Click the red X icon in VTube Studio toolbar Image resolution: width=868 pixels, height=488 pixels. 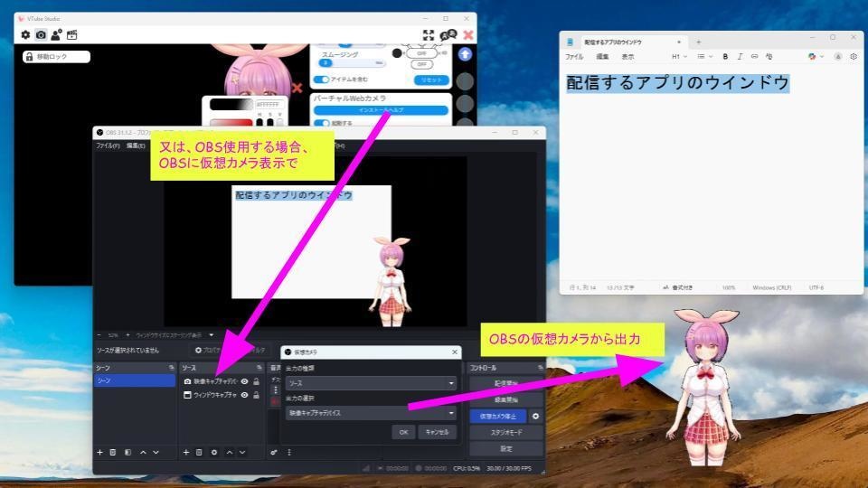(467, 35)
